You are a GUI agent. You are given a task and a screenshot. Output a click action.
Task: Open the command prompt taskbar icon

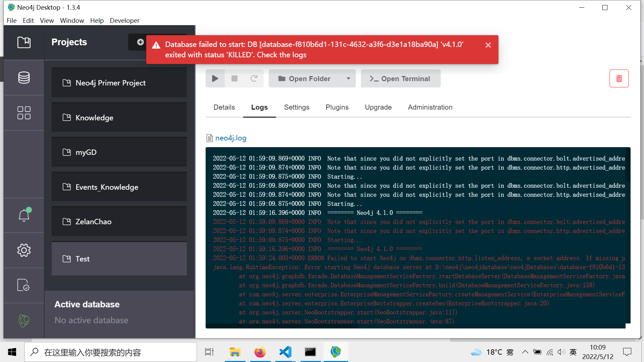click(x=310, y=352)
